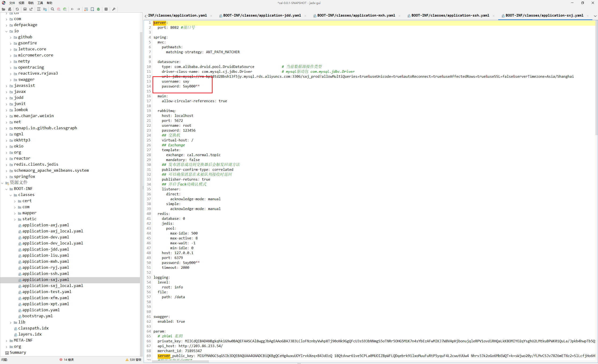Close the application-sxj.yaml tab
This screenshot has width=598, height=364.
(587, 16)
